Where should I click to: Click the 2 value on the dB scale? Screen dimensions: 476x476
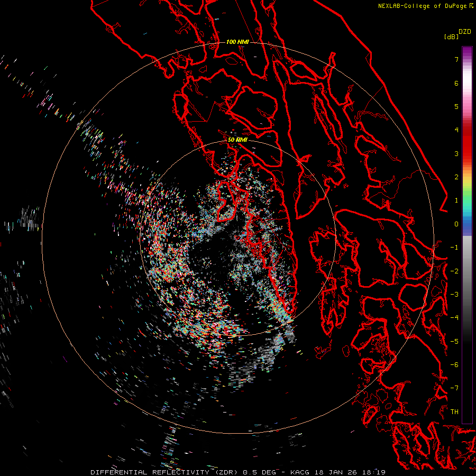coord(456,177)
